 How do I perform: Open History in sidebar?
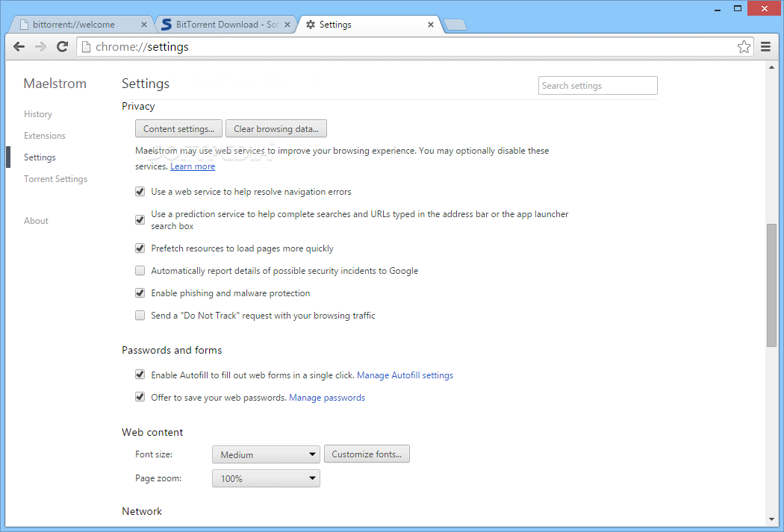(38, 114)
